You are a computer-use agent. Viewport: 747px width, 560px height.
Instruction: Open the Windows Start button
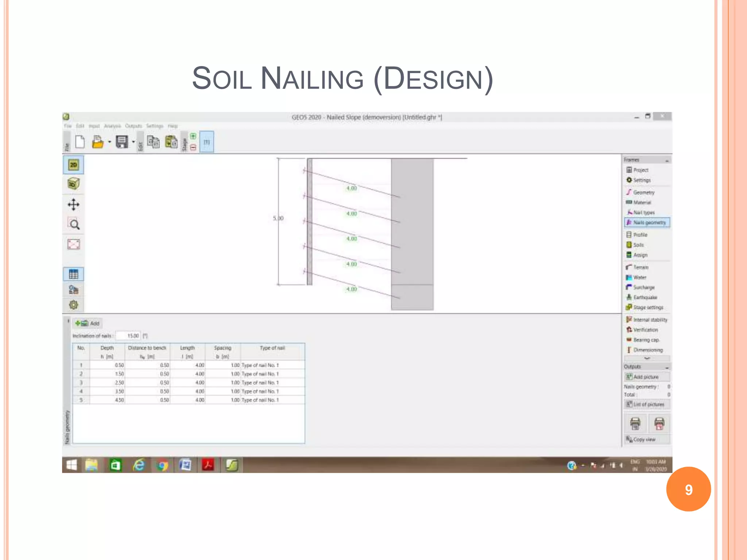pos(72,465)
